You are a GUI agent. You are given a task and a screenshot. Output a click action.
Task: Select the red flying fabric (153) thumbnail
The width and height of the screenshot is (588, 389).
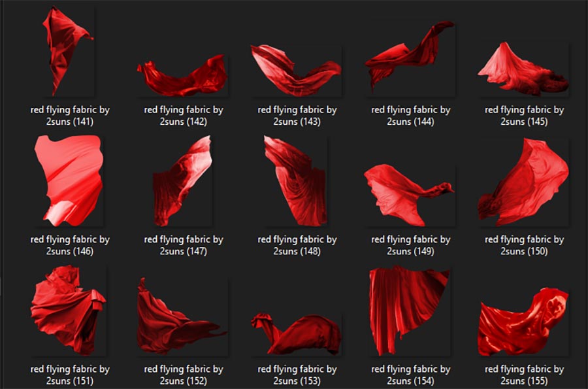pos(296,334)
